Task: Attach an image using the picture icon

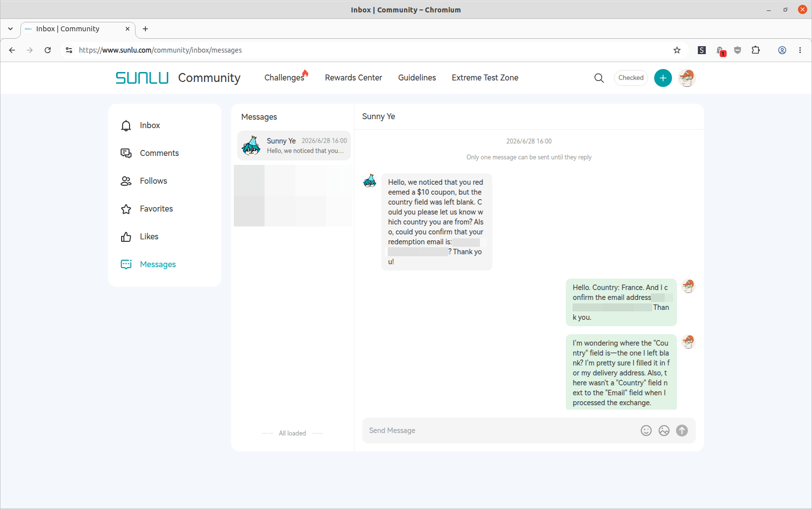Action: tap(664, 431)
